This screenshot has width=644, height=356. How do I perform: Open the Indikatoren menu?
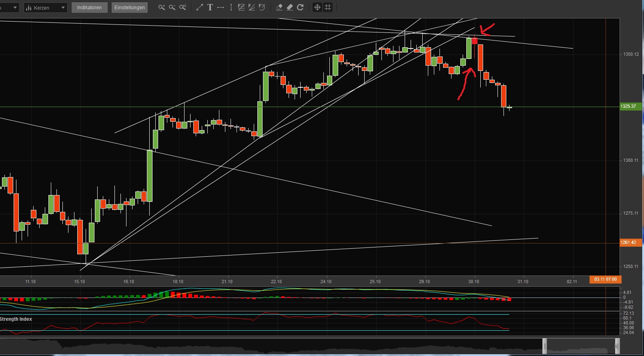point(89,8)
